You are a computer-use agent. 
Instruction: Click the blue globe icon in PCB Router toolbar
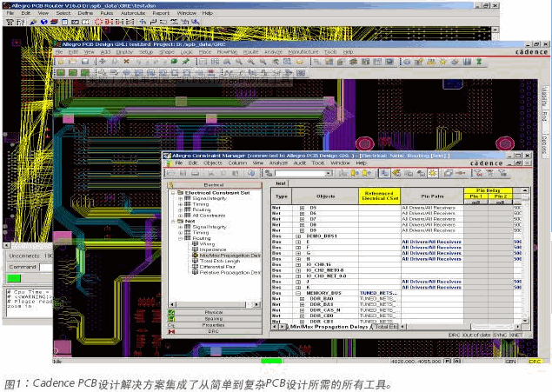[x=44, y=22]
